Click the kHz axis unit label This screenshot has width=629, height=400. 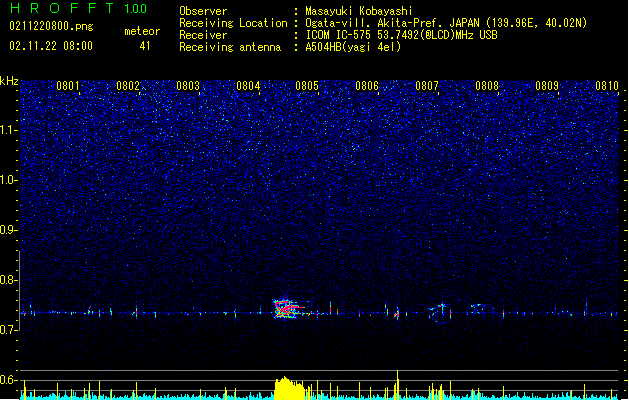pyautogui.click(x=9, y=81)
